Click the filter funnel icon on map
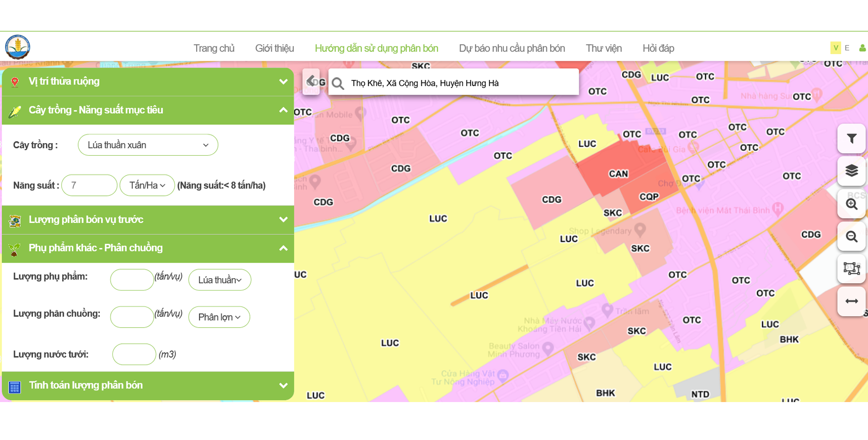868x440 pixels. click(851, 139)
